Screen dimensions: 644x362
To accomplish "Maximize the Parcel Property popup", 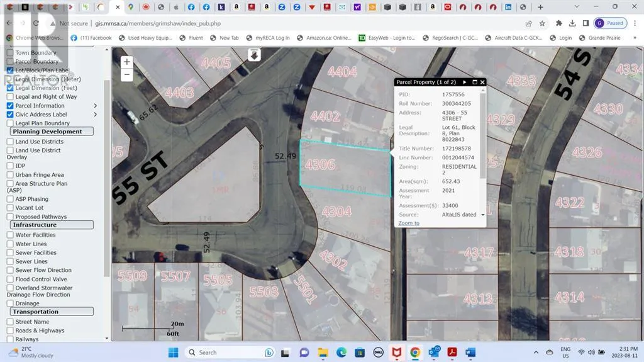I will [x=474, y=82].
